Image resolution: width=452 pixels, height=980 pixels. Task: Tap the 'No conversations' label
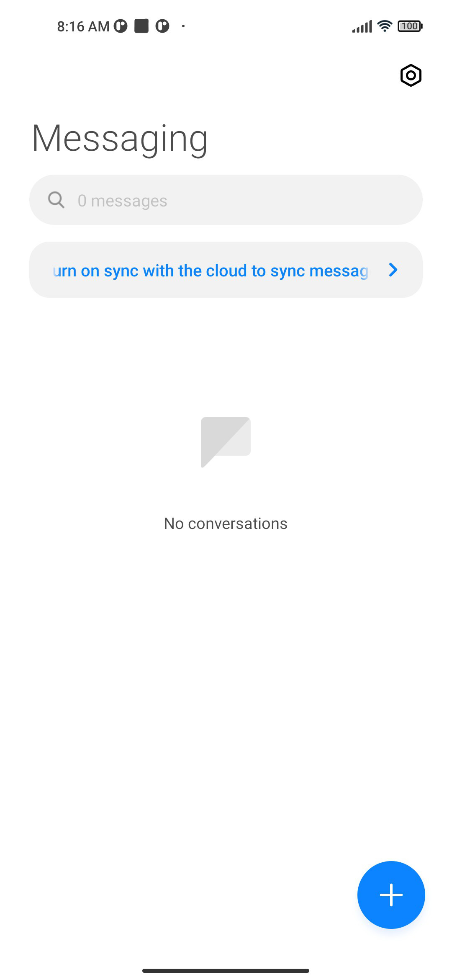(x=226, y=524)
